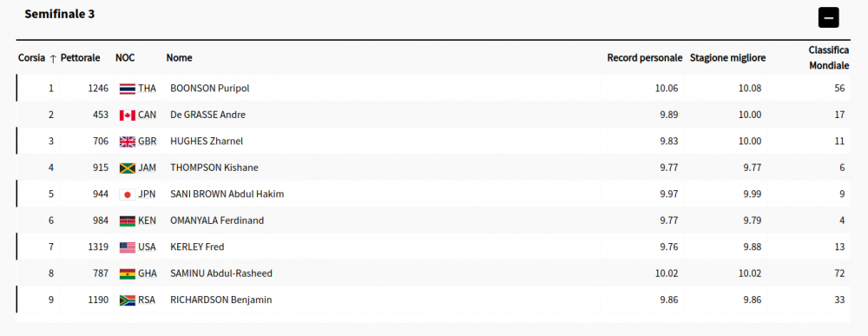Open KERLEY Fred athlete profile
Viewport: 868px width, 336px height.
[x=197, y=247]
